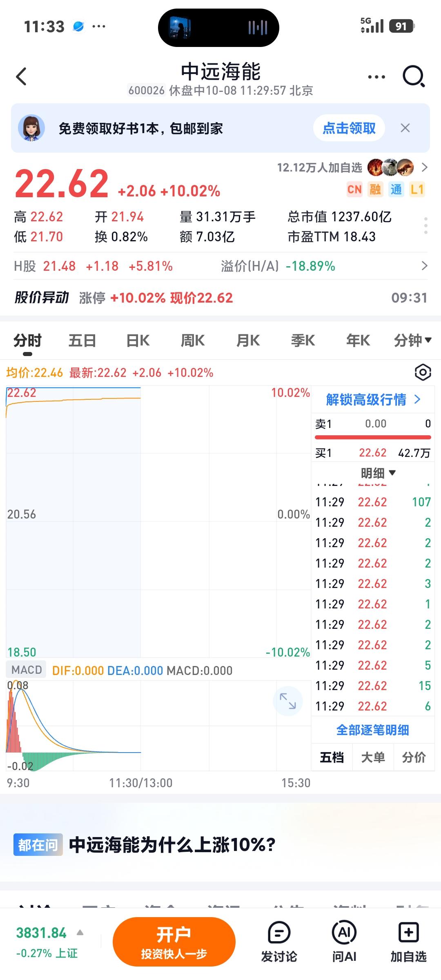Tap the 融 margin badge
This screenshot has width=441, height=980.
[x=375, y=189]
